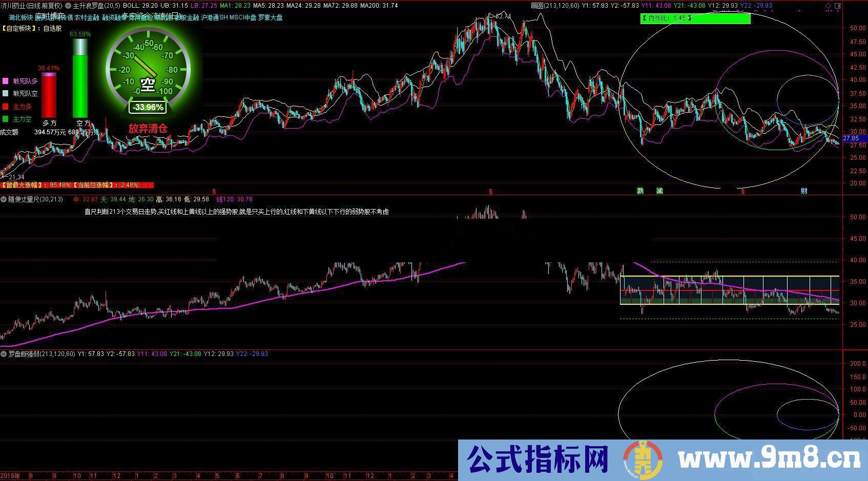The image size is (868, 481).
Task: Open the 沪港通SH sector link
Action: [x=214, y=17]
